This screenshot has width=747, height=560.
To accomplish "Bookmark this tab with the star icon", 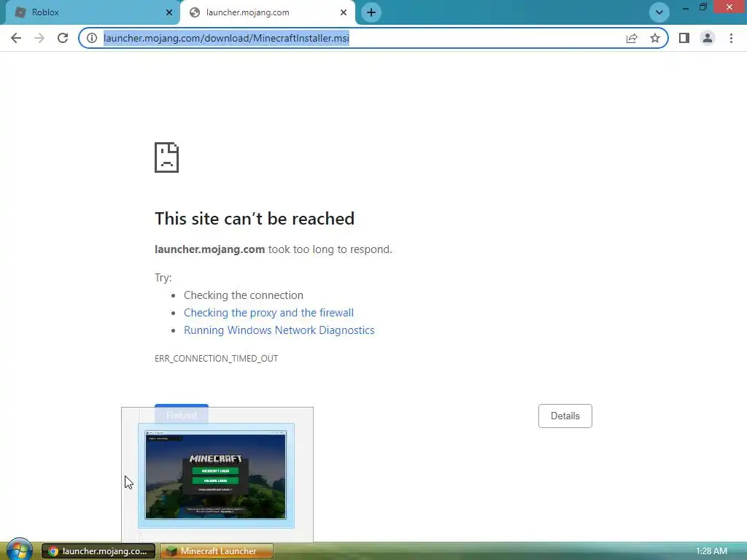I will click(x=655, y=38).
